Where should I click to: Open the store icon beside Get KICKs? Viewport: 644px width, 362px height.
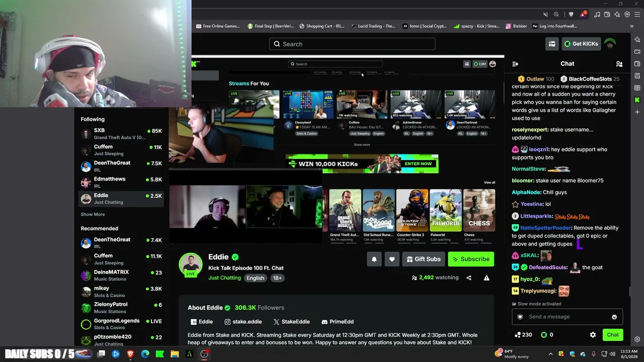pos(552,44)
